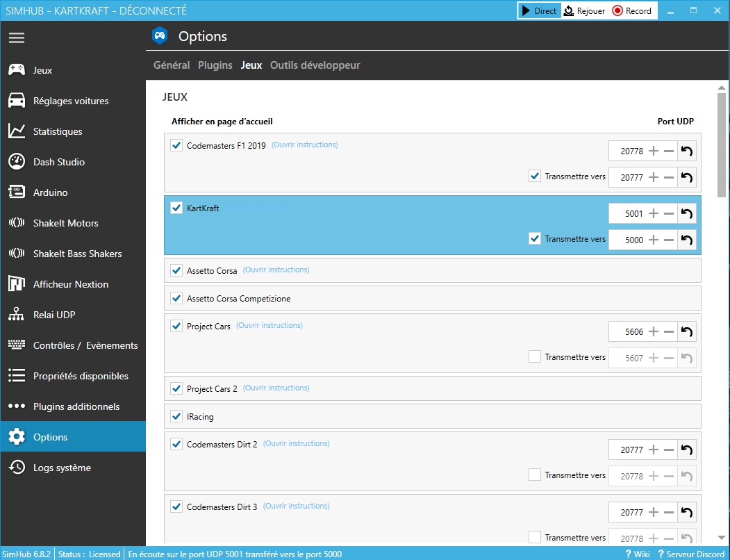
Task: Reset Project Cars UDP port 5606
Action: [687, 331]
